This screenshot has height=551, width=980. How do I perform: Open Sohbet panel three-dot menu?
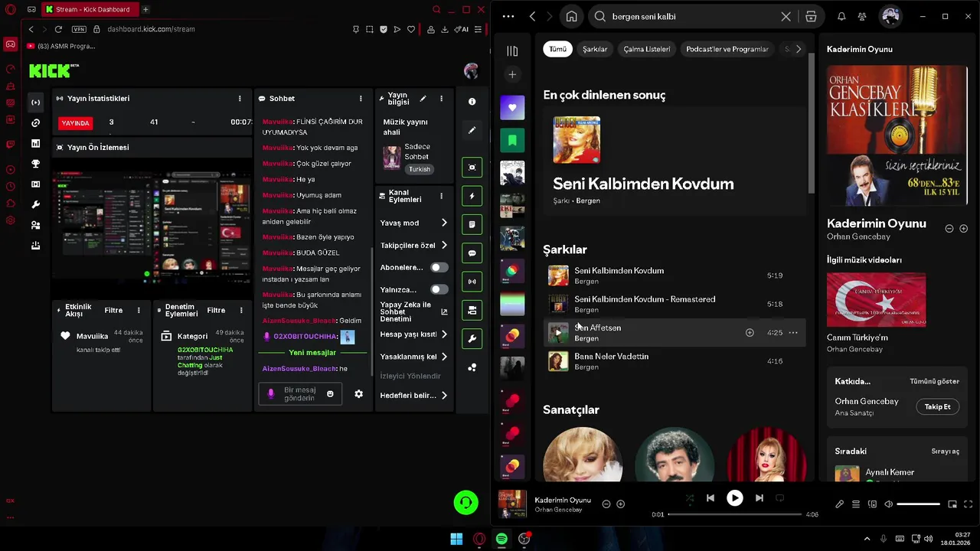pyautogui.click(x=361, y=98)
